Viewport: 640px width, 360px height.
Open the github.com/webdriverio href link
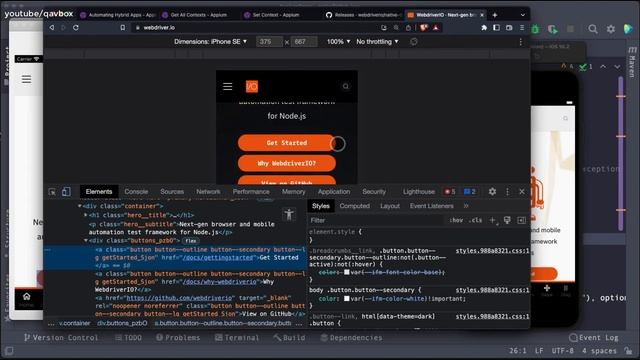point(179,298)
